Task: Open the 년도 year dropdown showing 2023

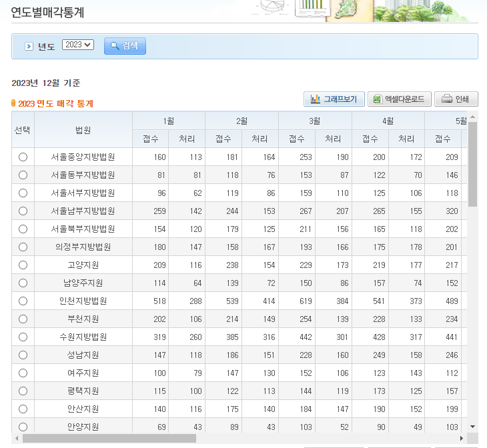Action: (x=78, y=45)
